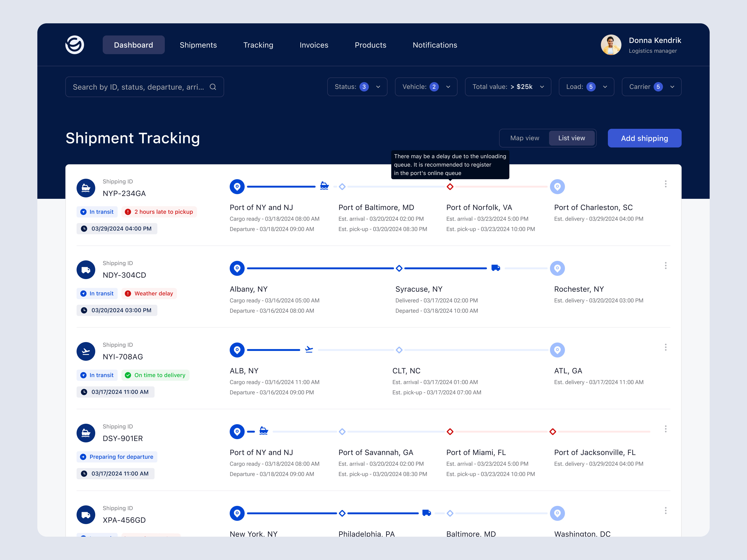Screen dimensions: 747x560
Task: Open Donna Kendrik's profile avatar
Action: 611,45
